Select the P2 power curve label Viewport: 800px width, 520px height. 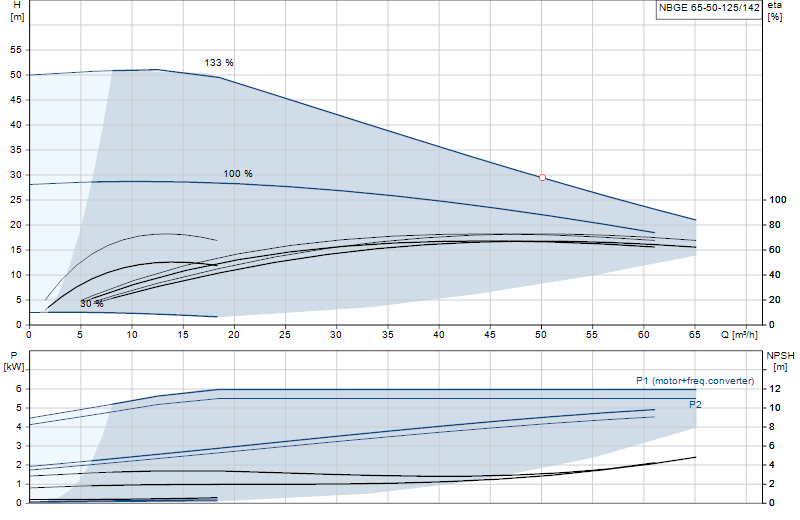(x=695, y=405)
